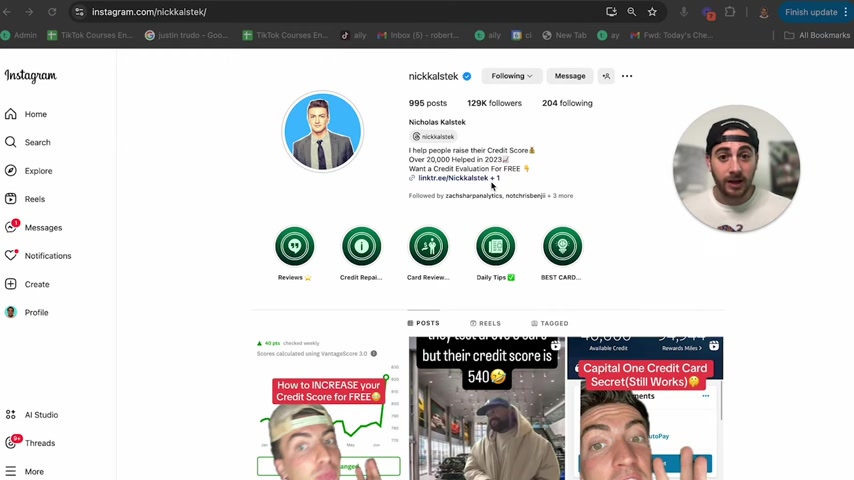Open the How to INCREASE Credit Score post

[328, 408]
